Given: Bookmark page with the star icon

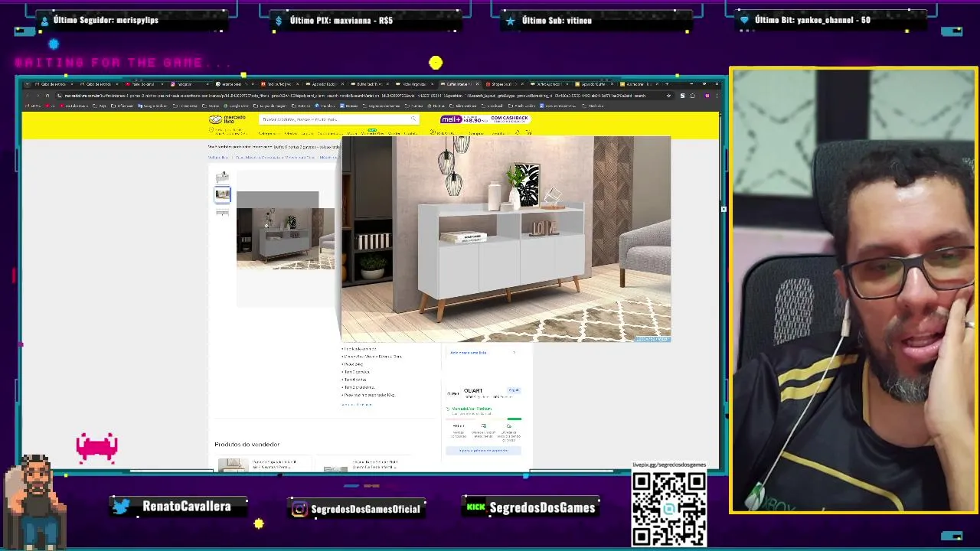Looking at the screenshot, I should (x=669, y=96).
